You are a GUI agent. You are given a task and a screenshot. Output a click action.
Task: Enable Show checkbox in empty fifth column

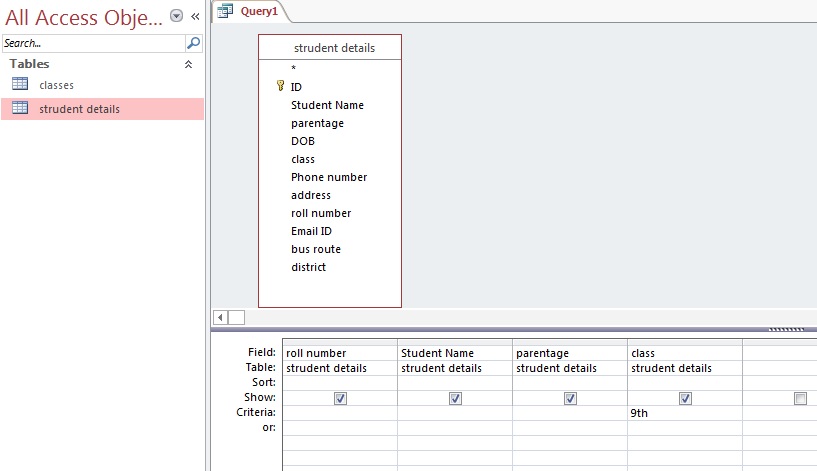(800, 398)
